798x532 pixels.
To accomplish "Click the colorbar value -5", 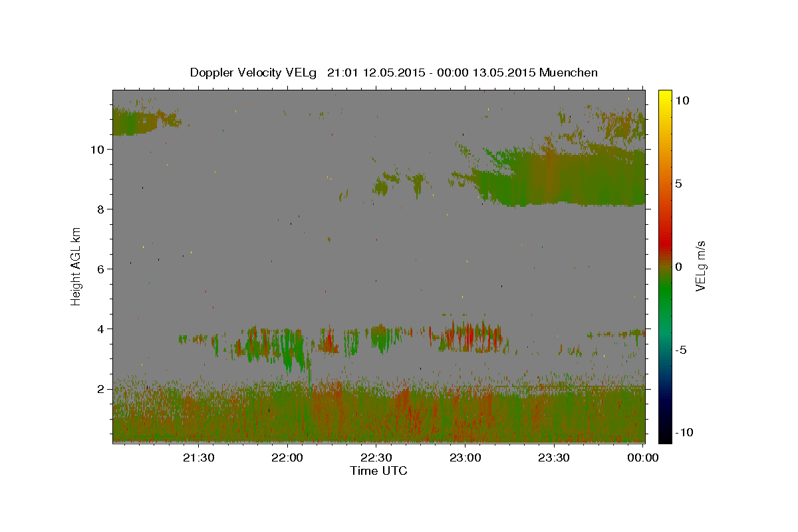I will click(681, 350).
